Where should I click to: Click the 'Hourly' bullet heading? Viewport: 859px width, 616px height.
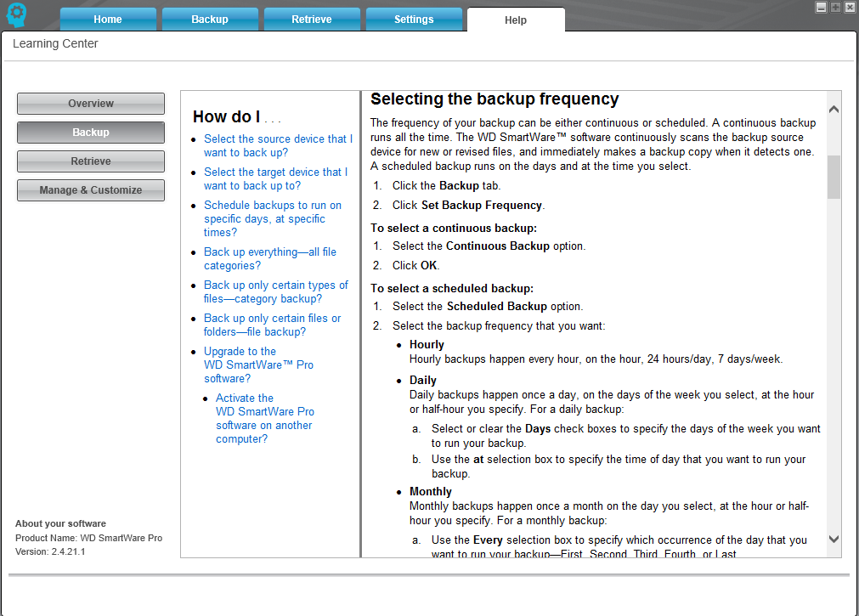pos(427,345)
